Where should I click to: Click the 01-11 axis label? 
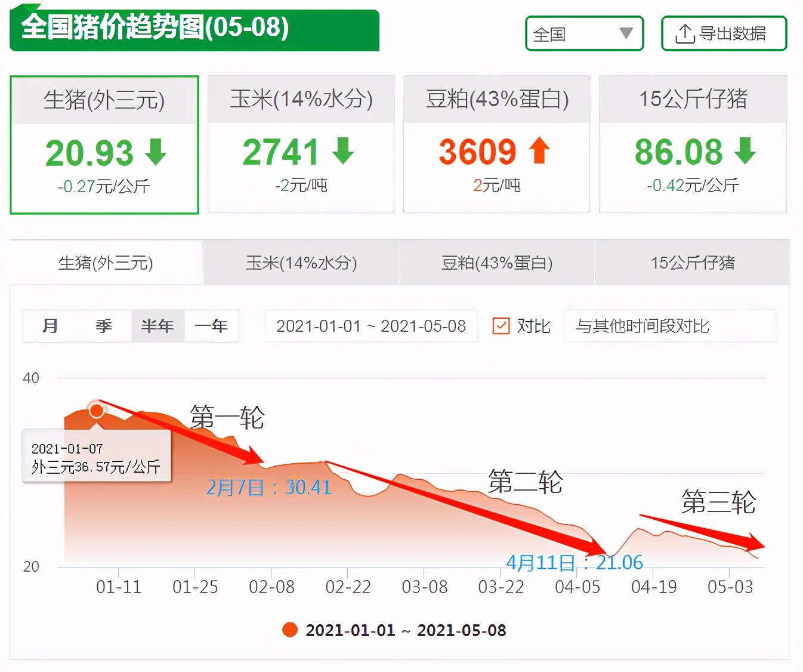(x=119, y=587)
